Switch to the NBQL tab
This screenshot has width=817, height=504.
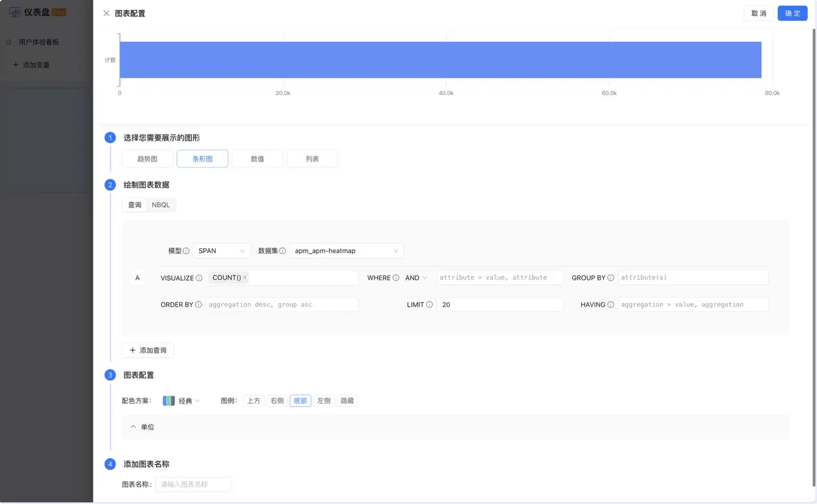[161, 205]
